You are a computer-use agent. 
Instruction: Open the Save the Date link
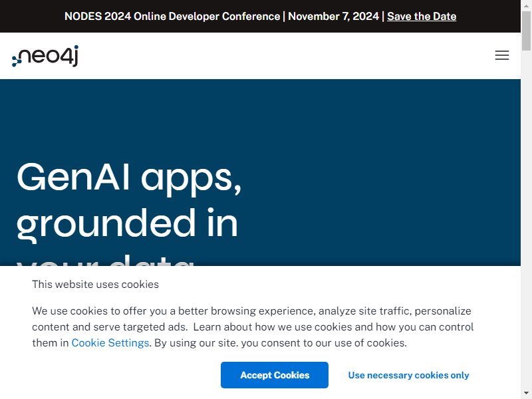pos(422,16)
